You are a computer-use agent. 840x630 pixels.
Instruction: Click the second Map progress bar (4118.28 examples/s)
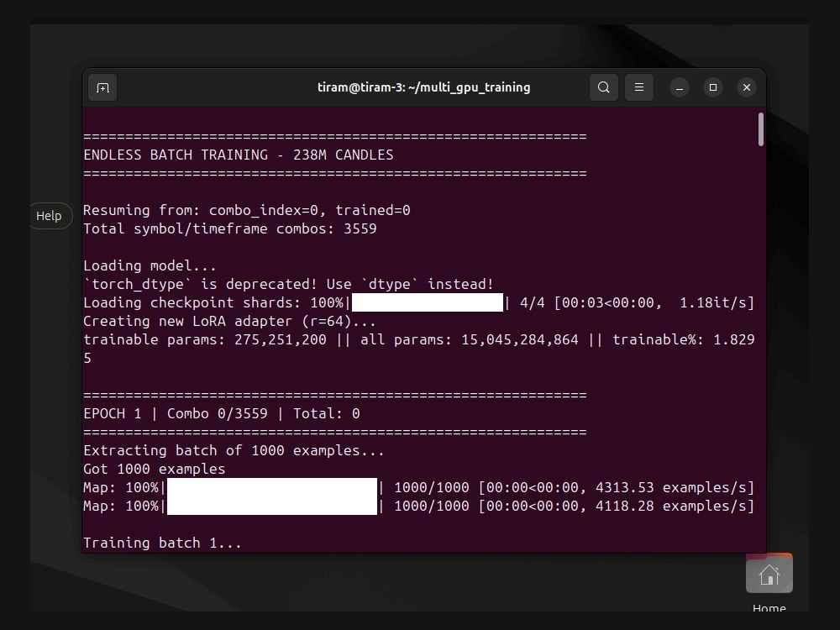pyautogui.click(x=272, y=506)
